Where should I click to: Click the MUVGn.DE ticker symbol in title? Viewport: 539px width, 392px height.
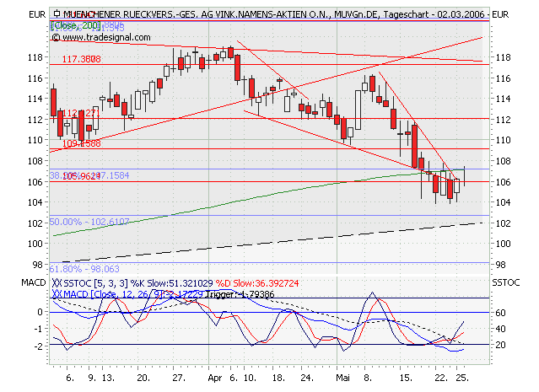pyautogui.click(x=357, y=14)
